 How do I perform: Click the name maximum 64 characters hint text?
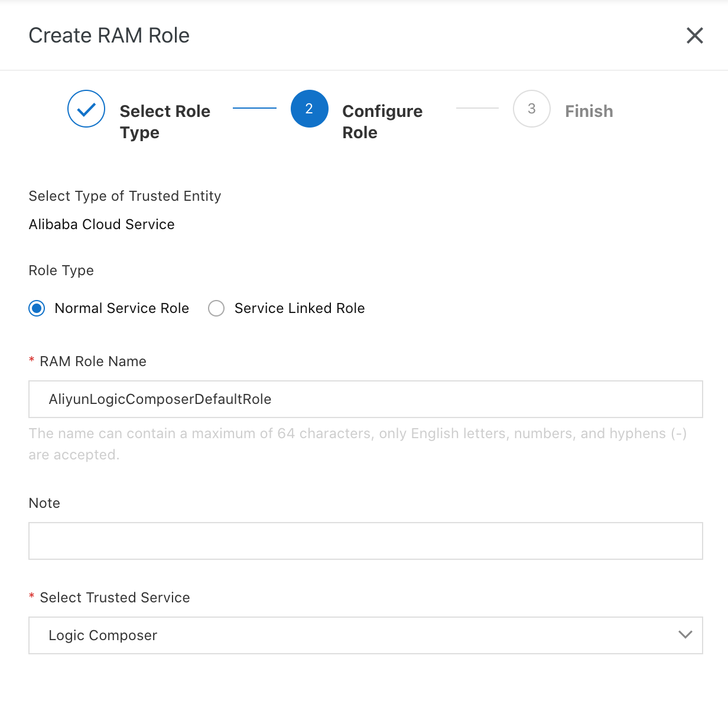click(357, 444)
